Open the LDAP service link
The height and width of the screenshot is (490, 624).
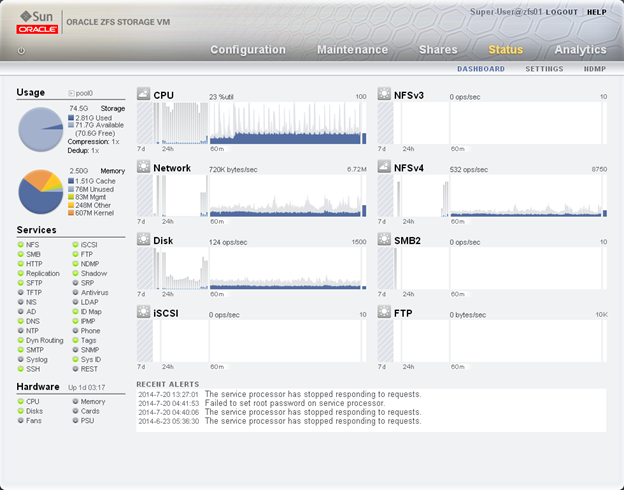tap(90, 302)
